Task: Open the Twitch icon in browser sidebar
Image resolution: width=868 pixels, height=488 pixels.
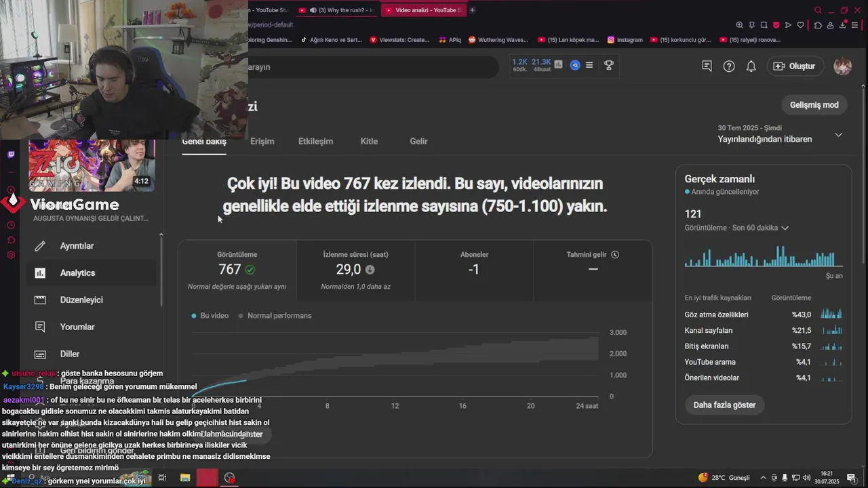Action: pyautogui.click(x=11, y=155)
